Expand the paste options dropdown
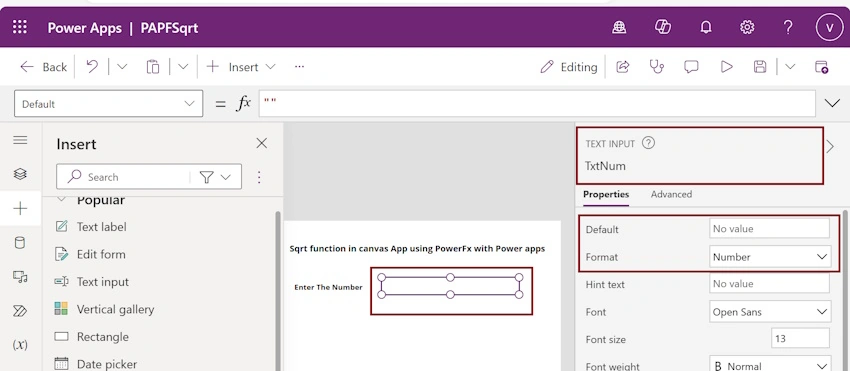 (x=183, y=67)
